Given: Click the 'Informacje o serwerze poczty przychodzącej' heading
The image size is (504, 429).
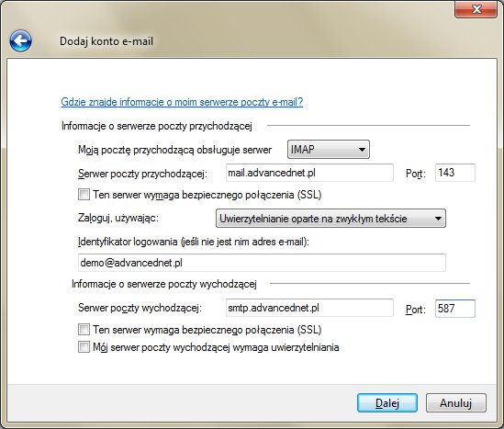Looking at the screenshot, I should [x=157, y=126].
